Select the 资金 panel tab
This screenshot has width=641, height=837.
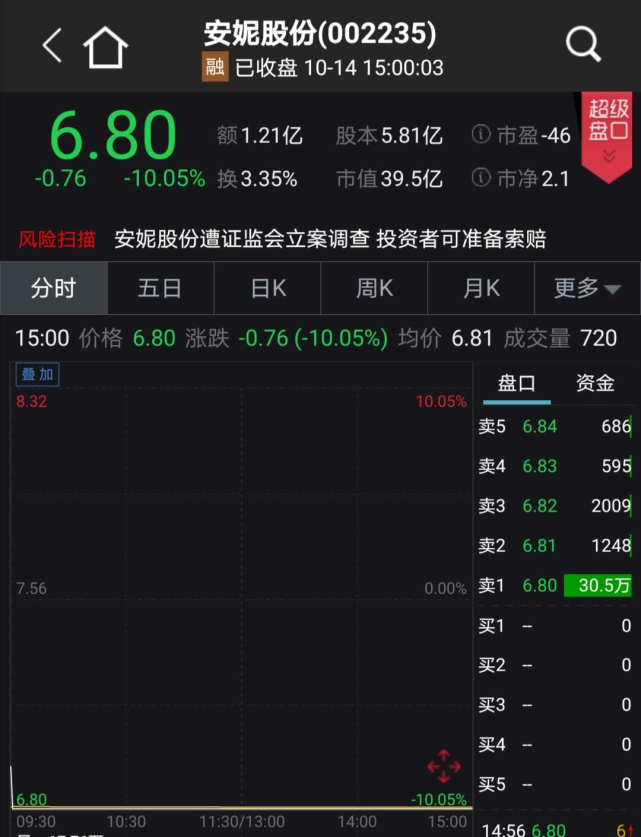click(x=595, y=383)
